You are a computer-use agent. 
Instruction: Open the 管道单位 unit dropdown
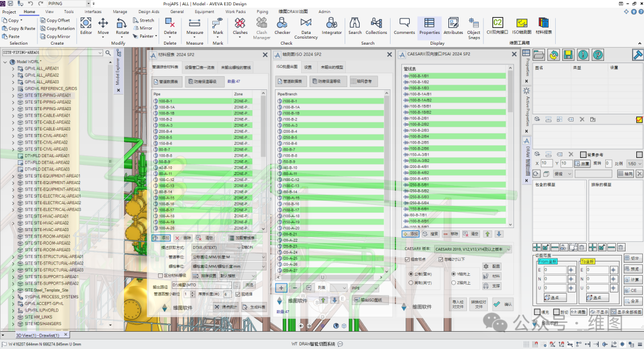(x=229, y=257)
